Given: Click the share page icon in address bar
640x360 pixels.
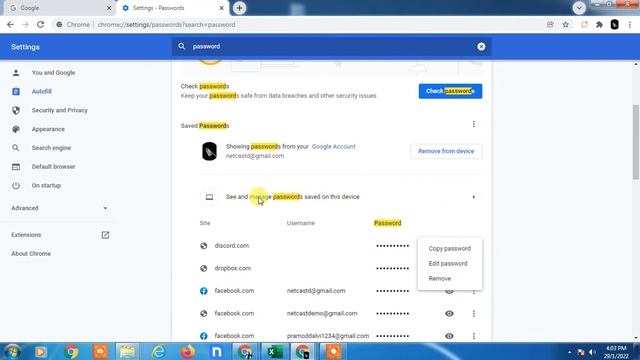Looking at the screenshot, I should tap(550, 24).
